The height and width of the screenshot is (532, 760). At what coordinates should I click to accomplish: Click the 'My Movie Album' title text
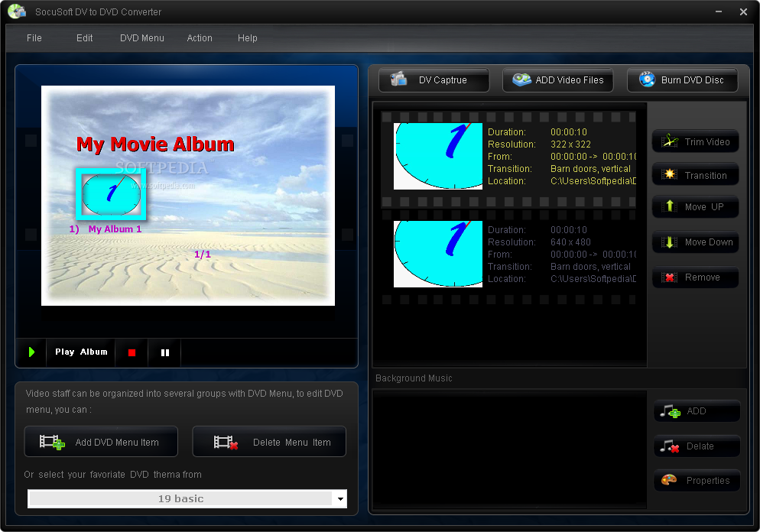[155, 144]
